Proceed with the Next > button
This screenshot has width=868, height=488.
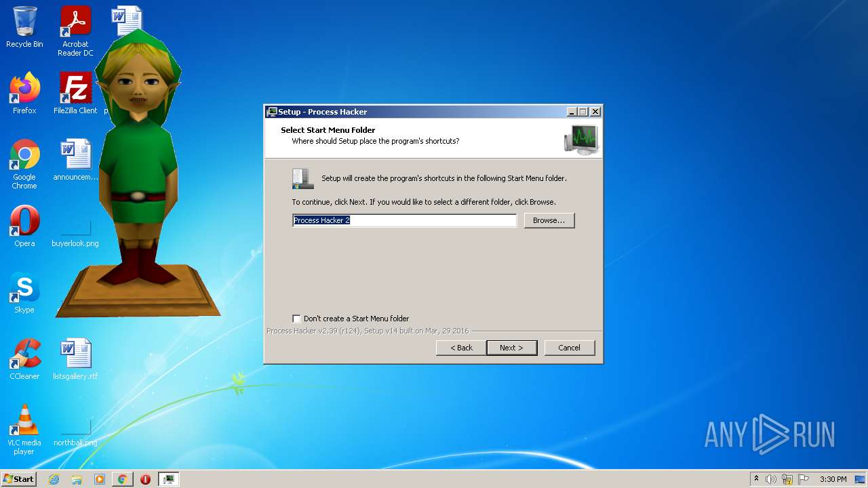[x=512, y=348]
